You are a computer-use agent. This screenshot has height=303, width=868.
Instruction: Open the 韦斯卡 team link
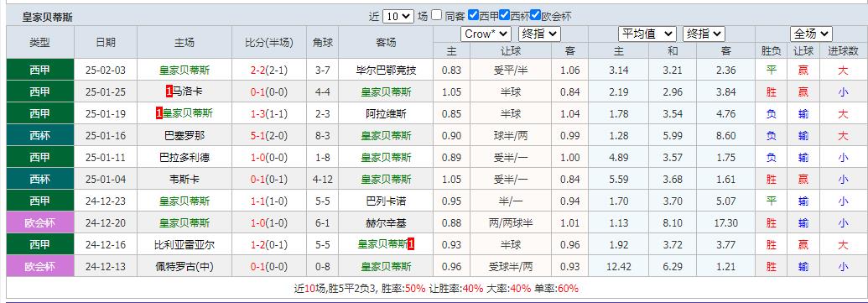tap(185, 179)
